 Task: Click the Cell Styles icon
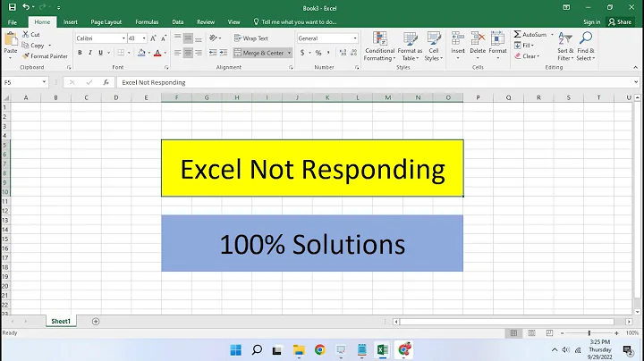[434, 39]
